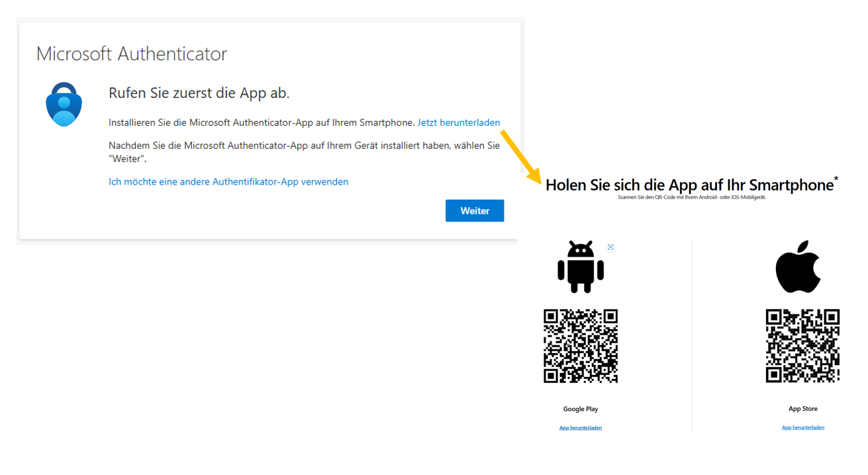
Task: Click the small scan icon beside Android robot
Action: 610,247
